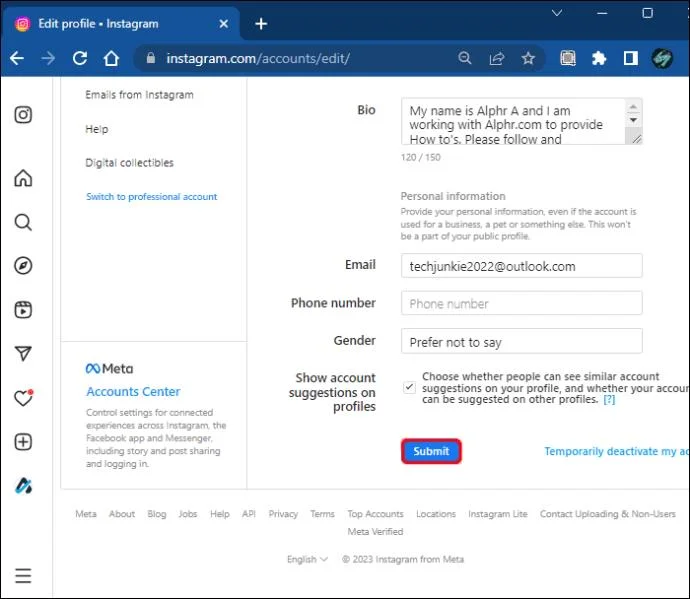Click Switch to professional account

tap(151, 197)
